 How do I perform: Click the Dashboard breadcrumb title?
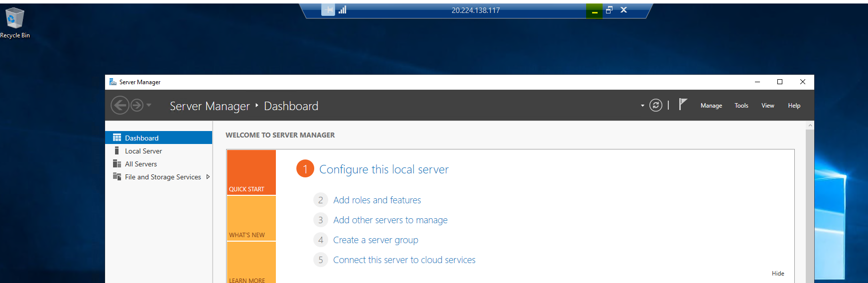291,106
